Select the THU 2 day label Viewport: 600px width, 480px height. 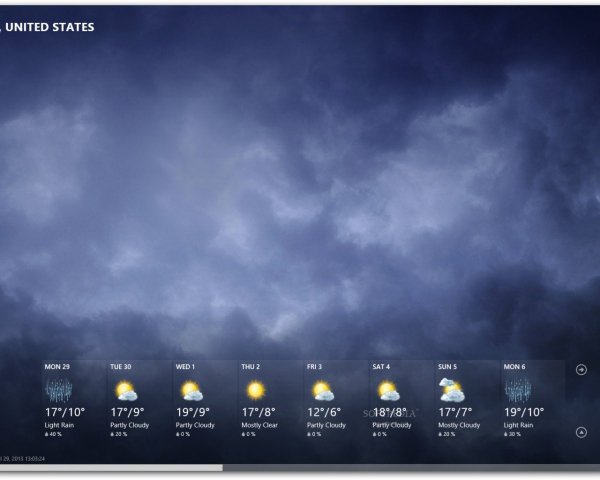coord(251,367)
